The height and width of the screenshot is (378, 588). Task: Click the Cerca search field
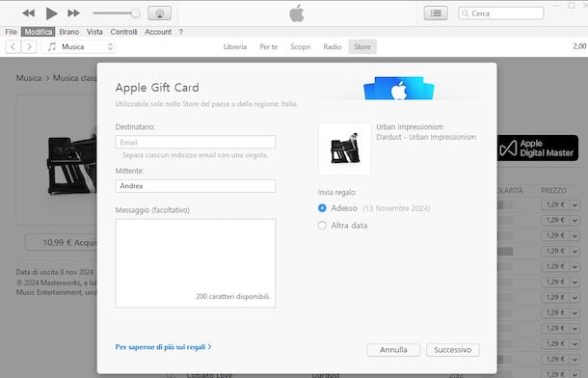pyautogui.click(x=501, y=13)
